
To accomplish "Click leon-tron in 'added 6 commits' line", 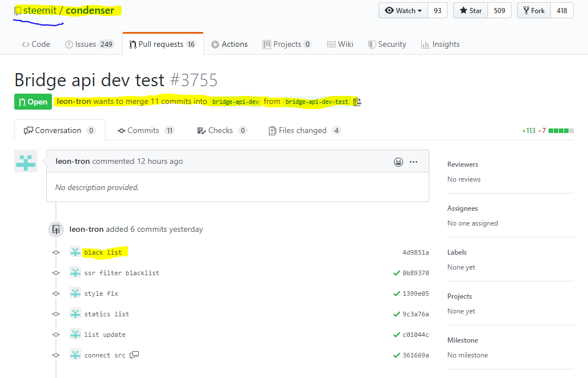I will (87, 229).
